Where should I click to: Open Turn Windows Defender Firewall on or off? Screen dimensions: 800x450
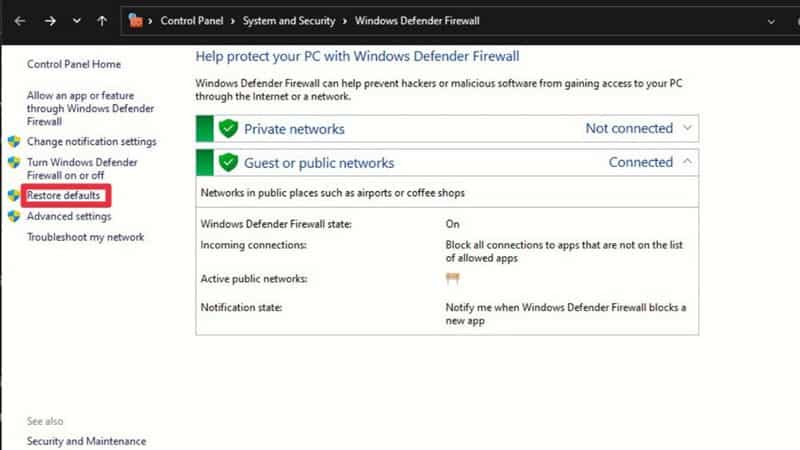[x=82, y=169]
